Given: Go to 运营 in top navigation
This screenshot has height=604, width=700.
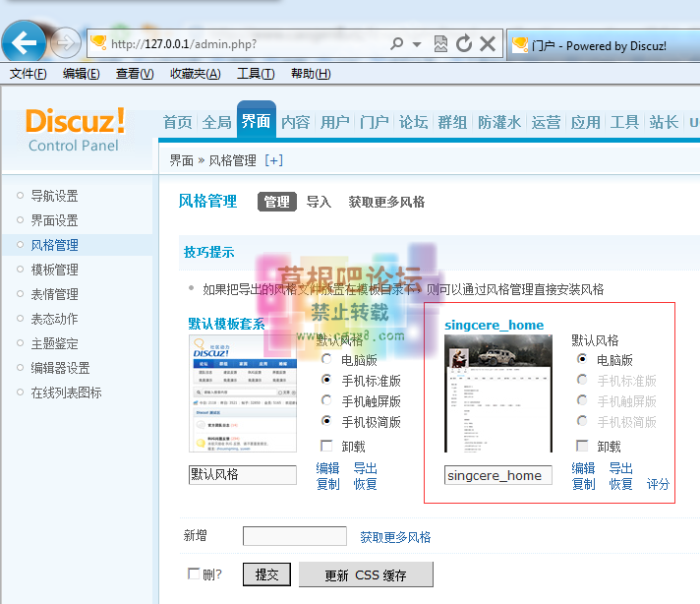Looking at the screenshot, I should (546, 122).
